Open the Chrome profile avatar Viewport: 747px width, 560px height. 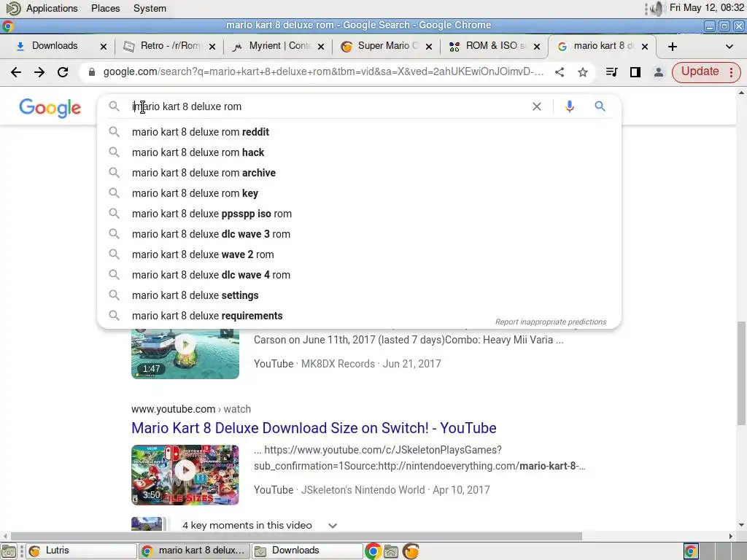(659, 72)
